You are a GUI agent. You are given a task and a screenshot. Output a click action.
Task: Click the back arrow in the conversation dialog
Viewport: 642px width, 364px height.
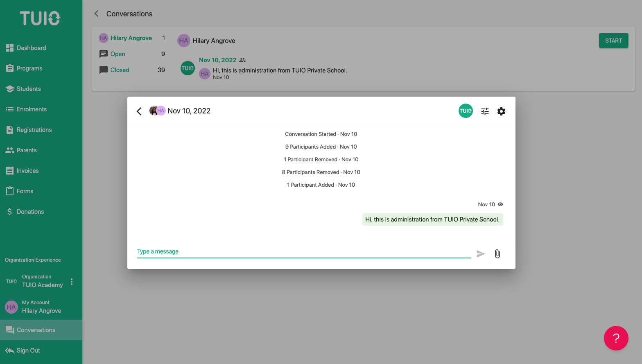[139, 111]
